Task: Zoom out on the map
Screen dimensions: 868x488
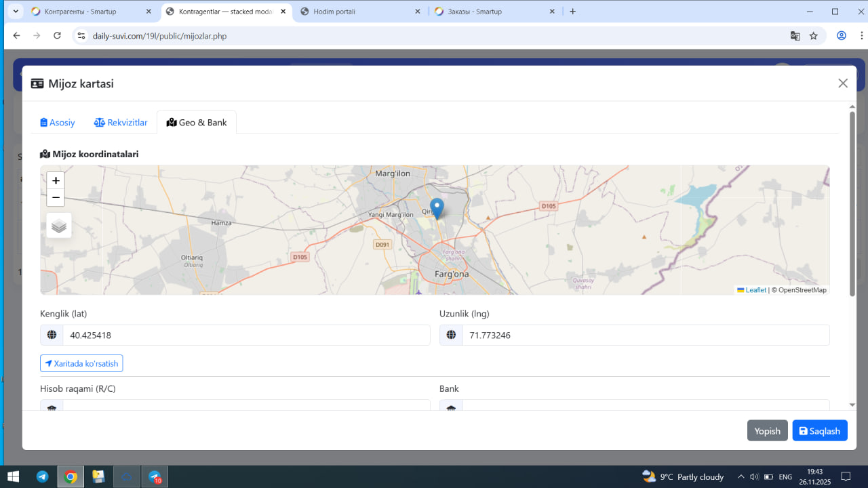Action: click(x=56, y=198)
